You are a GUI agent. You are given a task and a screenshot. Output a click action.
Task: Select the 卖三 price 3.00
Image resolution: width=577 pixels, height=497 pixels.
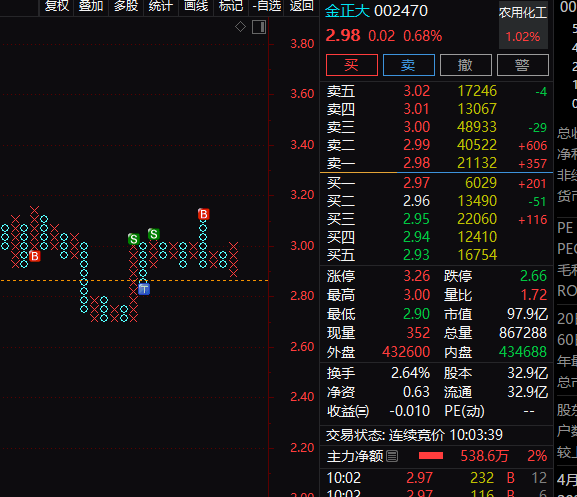417,127
